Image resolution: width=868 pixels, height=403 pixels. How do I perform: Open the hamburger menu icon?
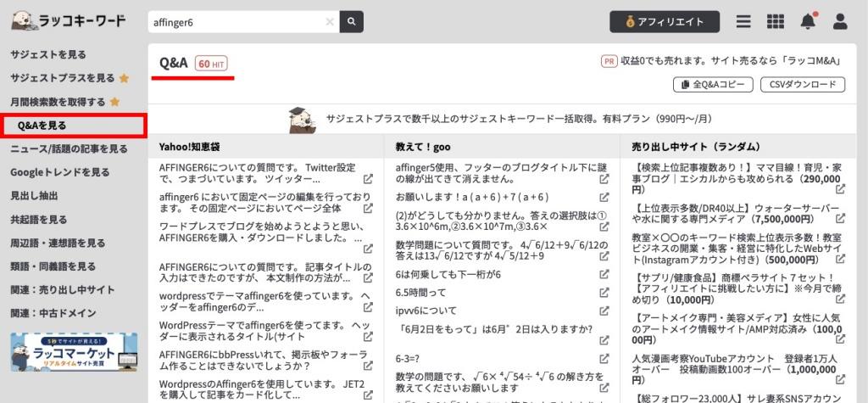point(743,21)
